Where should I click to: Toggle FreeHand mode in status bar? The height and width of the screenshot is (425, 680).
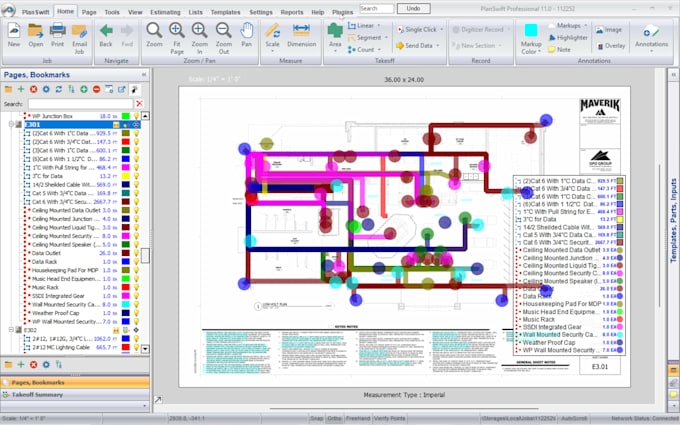tap(358, 418)
